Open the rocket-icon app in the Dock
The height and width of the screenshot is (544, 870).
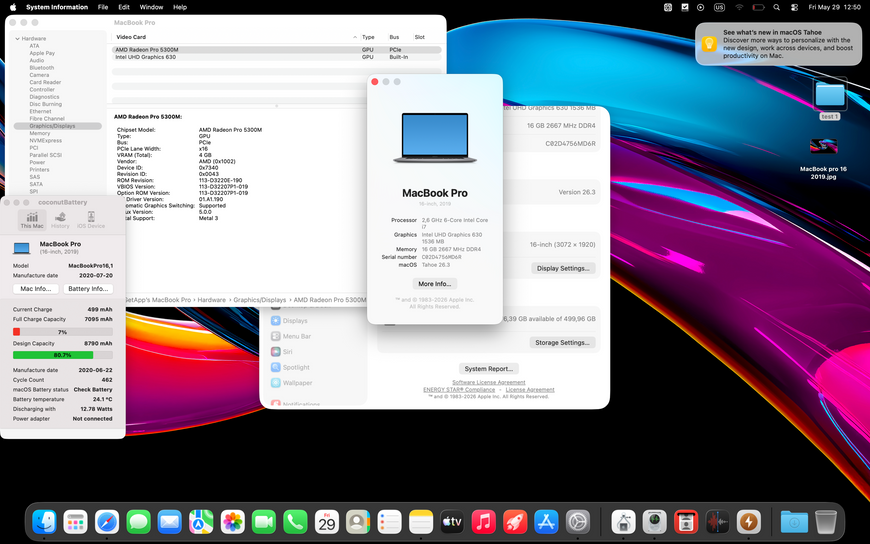(x=515, y=522)
